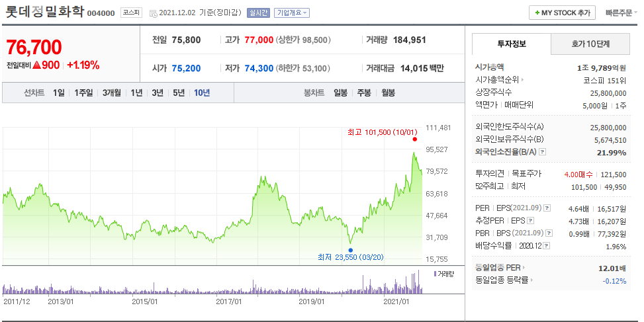Click the 실시간 badge button
Viewport: 644px width, 322px height.
click(x=258, y=13)
